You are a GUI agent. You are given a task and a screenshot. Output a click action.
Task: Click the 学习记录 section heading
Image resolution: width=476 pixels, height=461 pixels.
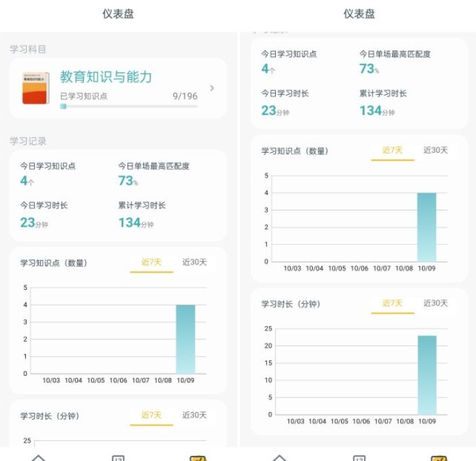coord(27,141)
